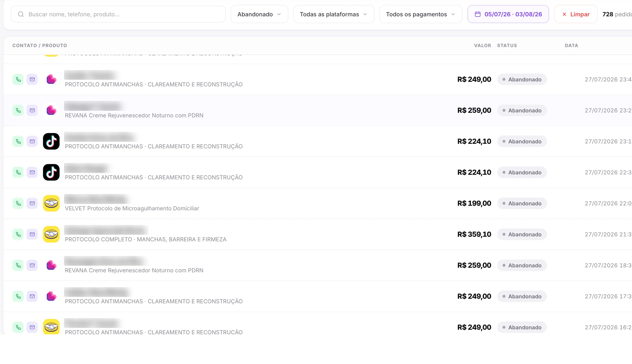Click email icon in R$ 249,00 23:4 row

(x=32, y=79)
